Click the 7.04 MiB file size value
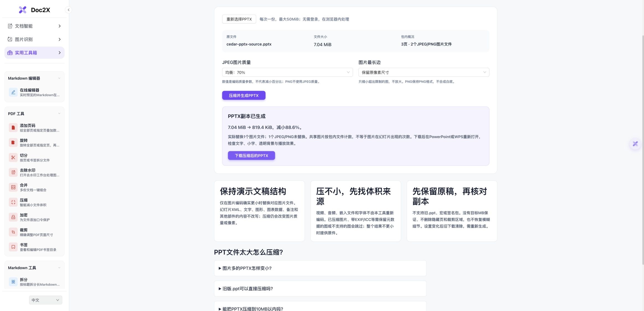 click(x=322, y=45)
